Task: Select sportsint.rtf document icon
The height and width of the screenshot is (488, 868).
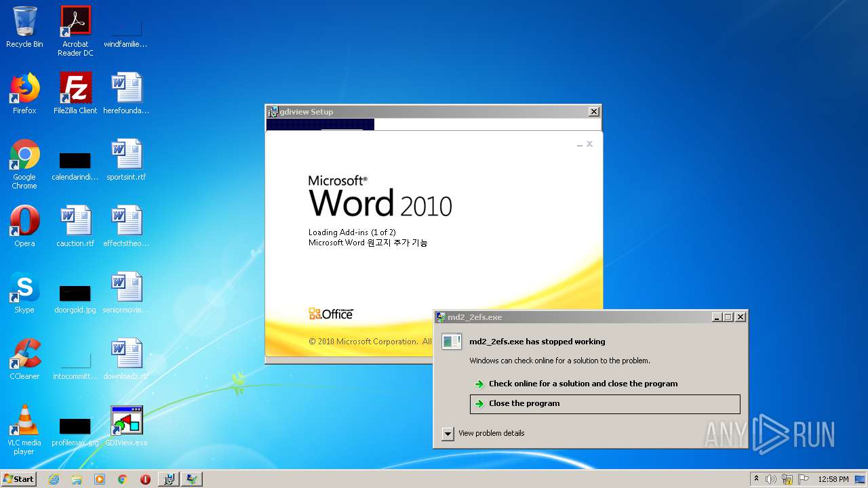Action: click(126, 160)
